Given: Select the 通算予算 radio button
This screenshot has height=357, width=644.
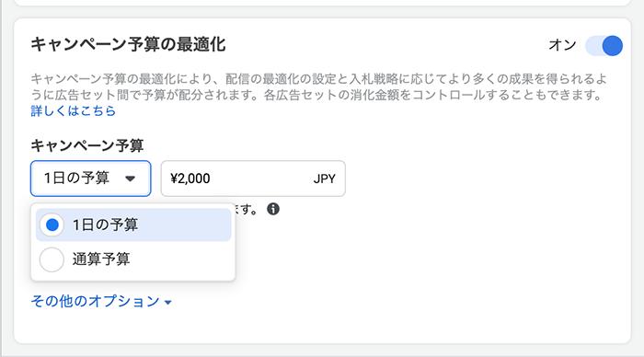Looking at the screenshot, I should (x=52, y=259).
